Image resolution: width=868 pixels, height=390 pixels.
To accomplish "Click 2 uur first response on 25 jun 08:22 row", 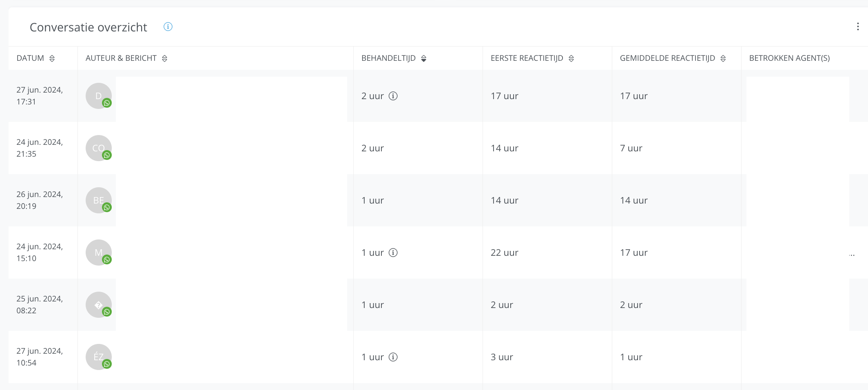I will (x=502, y=305).
